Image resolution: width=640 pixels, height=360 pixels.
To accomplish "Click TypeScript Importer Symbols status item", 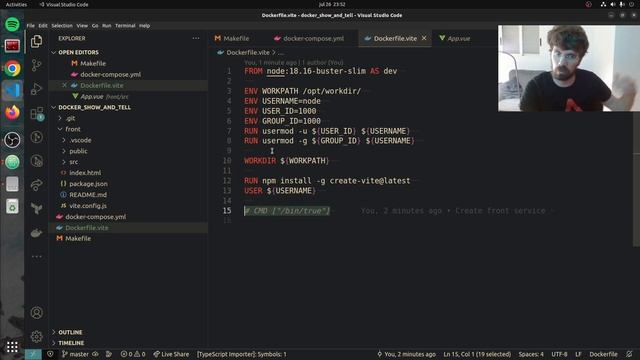I will click(x=242, y=354).
